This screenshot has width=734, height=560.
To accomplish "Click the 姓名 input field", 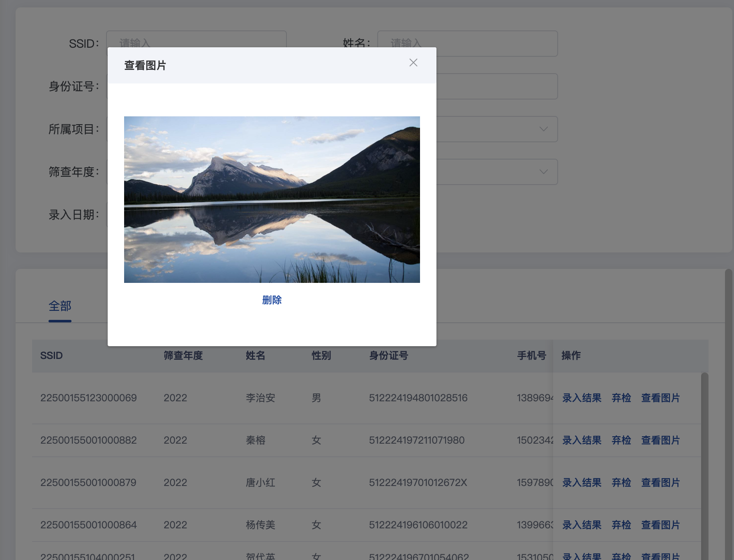I will coord(467,44).
